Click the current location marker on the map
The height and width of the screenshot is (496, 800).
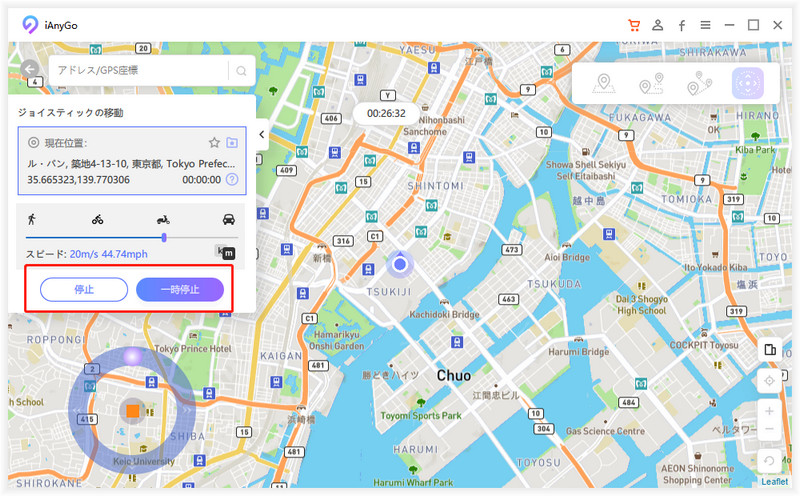coord(400,264)
